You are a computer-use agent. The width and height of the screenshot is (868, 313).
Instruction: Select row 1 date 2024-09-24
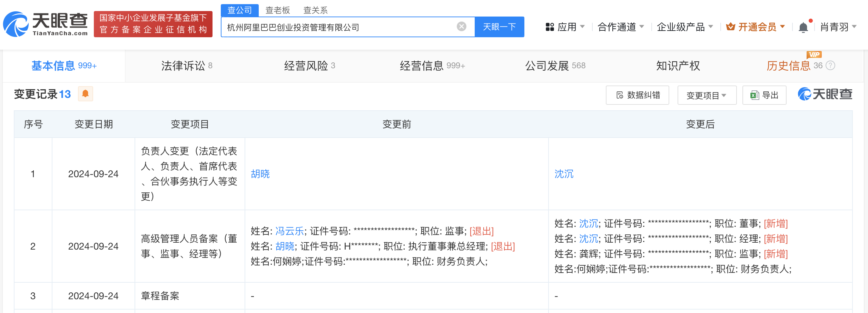(x=93, y=174)
